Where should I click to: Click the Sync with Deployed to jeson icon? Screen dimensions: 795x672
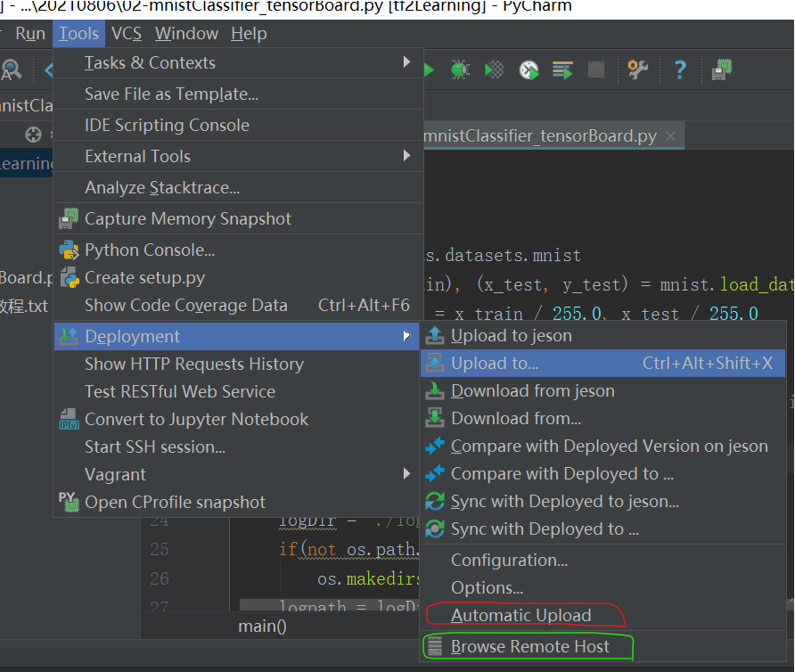click(435, 501)
